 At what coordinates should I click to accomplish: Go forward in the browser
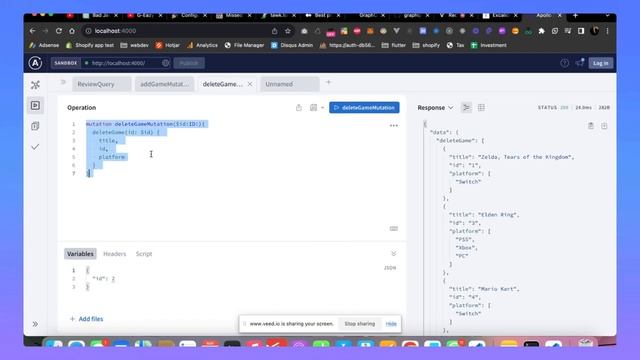[45, 31]
